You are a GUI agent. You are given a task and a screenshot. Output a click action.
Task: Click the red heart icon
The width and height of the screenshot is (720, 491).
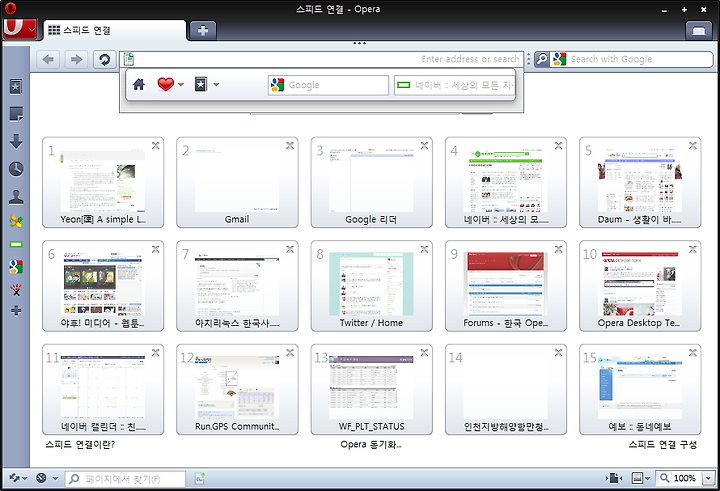click(x=165, y=85)
